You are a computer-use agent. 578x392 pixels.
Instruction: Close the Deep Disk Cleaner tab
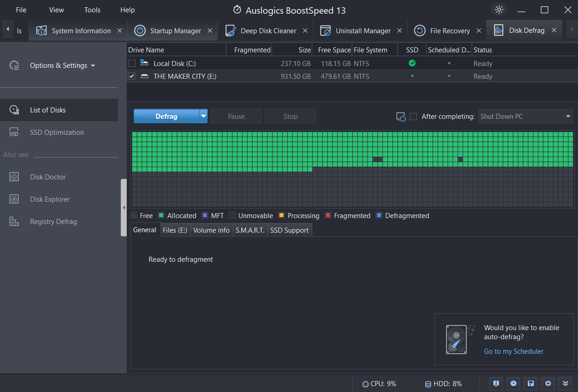pyautogui.click(x=305, y=31)
